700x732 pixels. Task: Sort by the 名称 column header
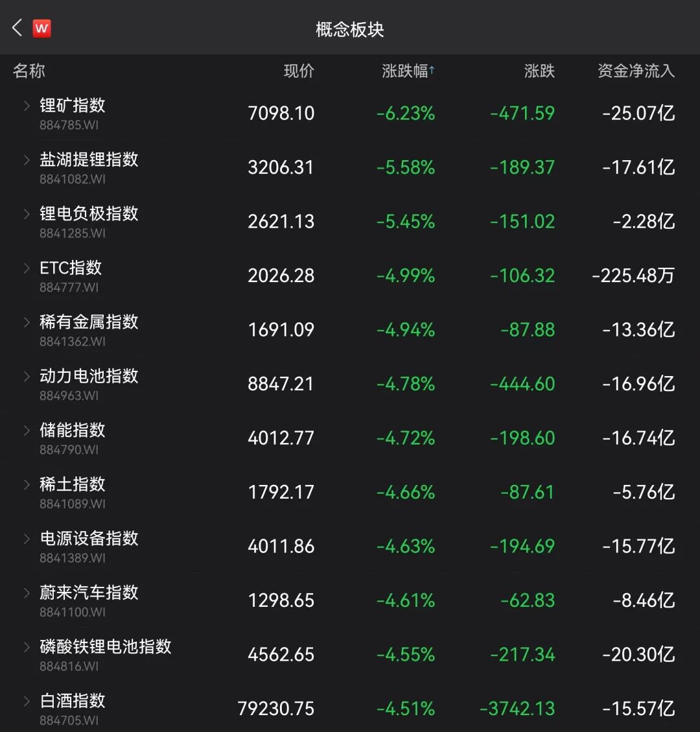29,71
